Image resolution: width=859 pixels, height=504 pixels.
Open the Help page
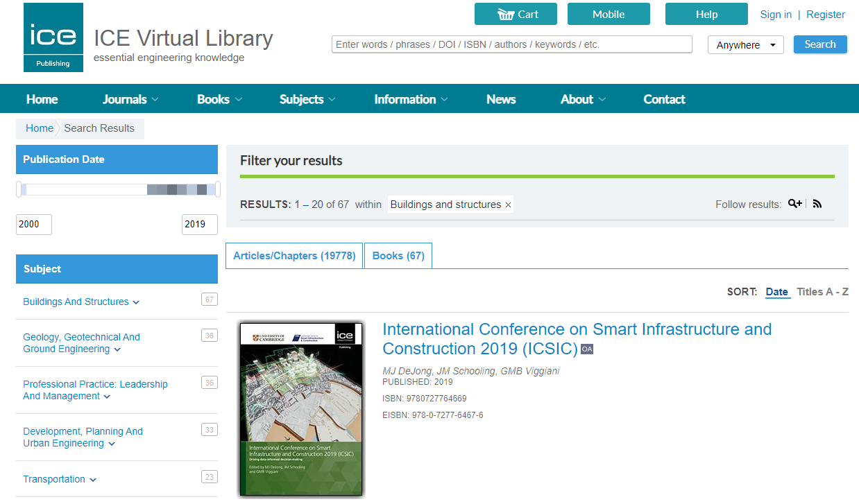pos(706,14)
